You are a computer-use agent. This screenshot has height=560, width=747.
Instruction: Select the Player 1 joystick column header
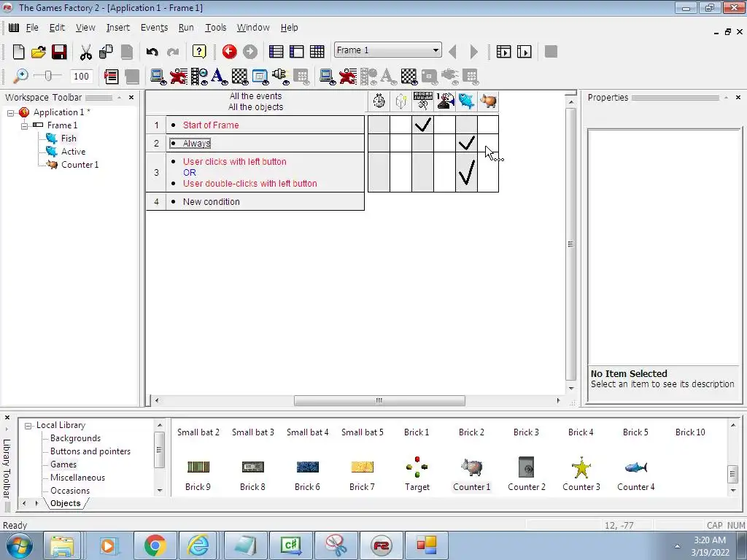pos(445,101)
